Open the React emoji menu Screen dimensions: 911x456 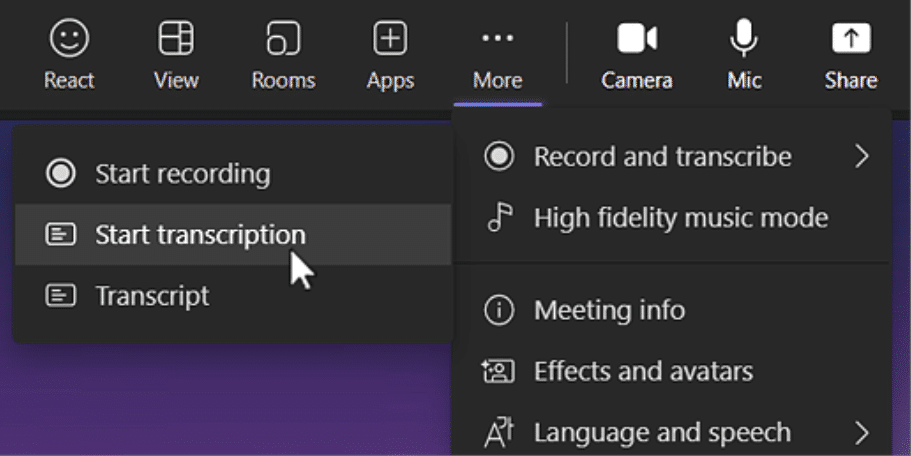[x=69, y=40]
